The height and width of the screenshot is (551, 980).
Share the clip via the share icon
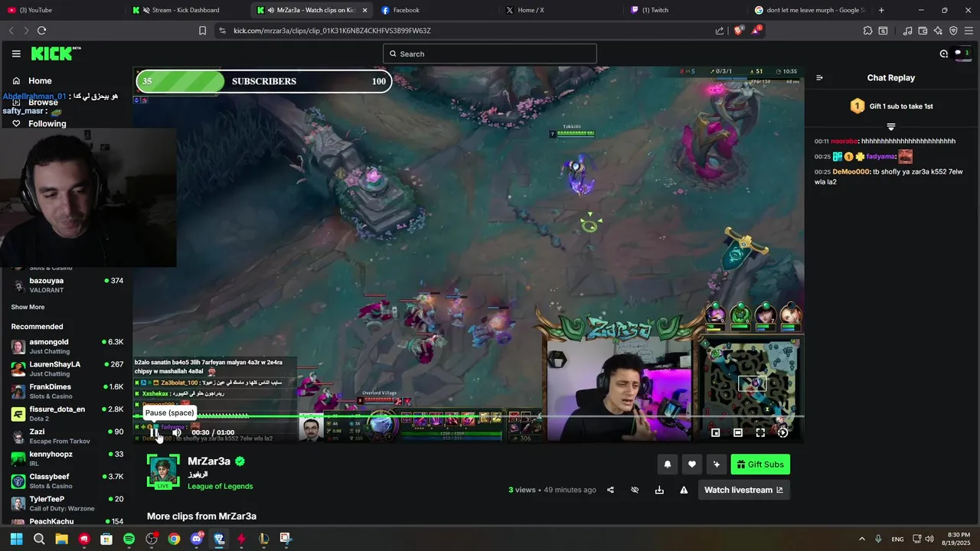(x=610, y=490)
